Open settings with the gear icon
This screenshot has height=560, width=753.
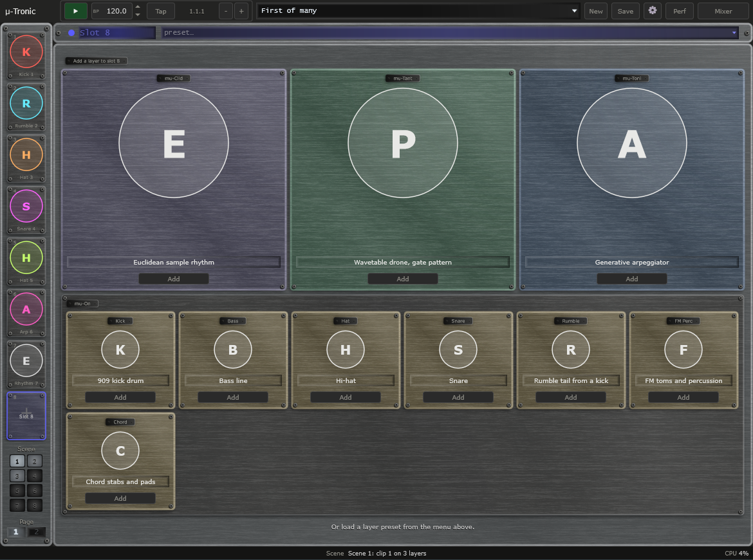pos(652,10)
